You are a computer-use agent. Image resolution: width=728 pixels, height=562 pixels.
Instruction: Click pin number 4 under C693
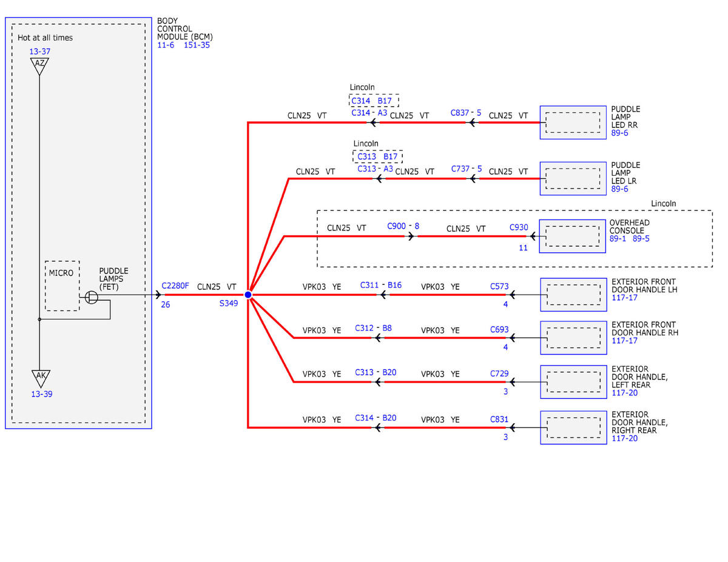click(505, 347)
